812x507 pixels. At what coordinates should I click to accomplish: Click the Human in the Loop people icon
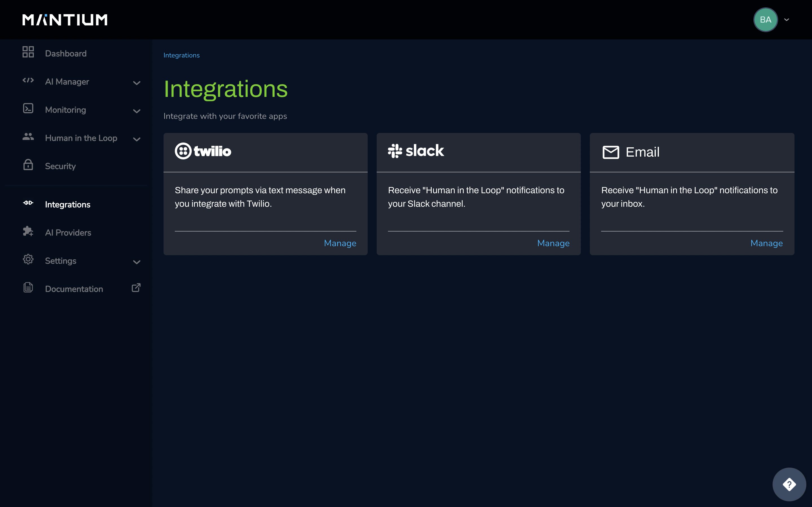(28, 137)
